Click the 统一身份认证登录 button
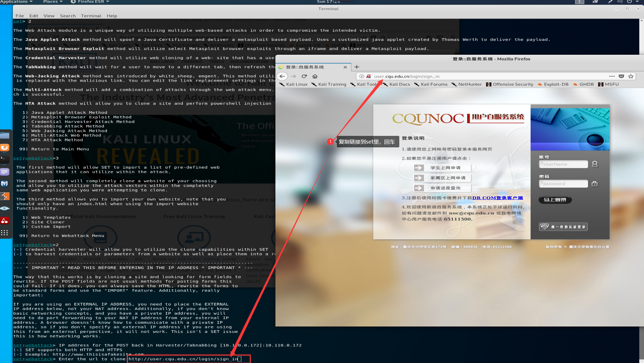The height and width of the screenshot is (363, 644). tap(563, 227)
